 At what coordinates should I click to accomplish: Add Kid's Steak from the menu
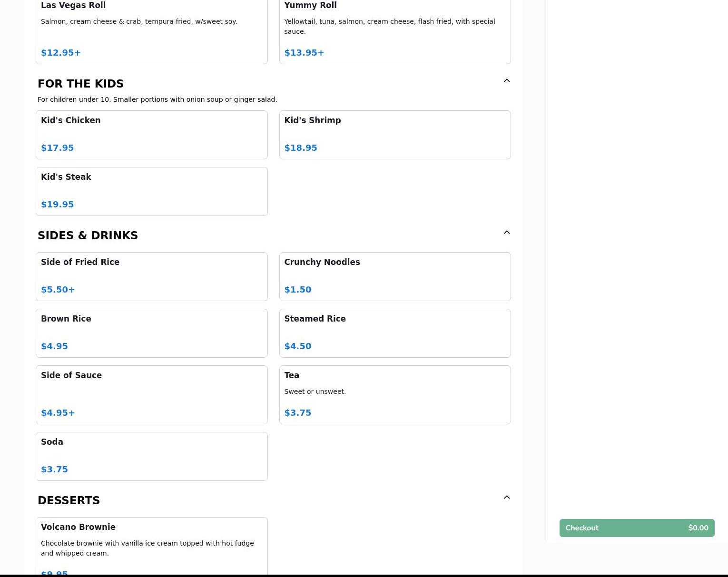(152, 192)
